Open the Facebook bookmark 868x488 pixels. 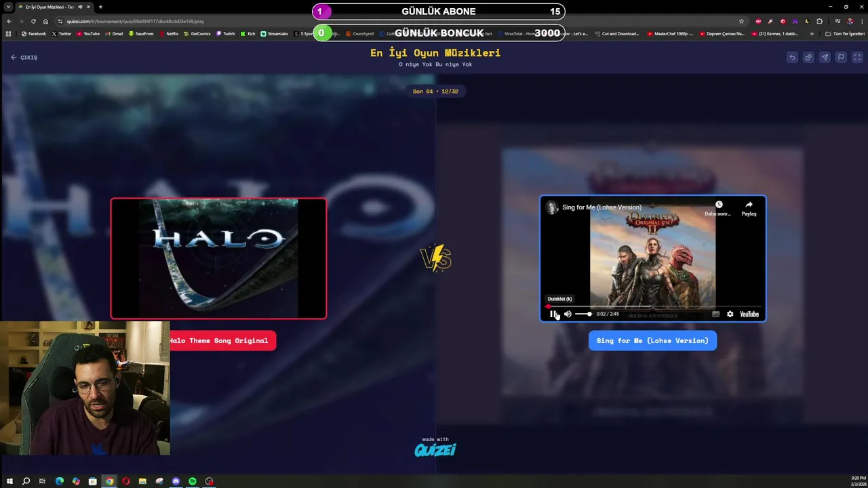[x=34, y=33]
